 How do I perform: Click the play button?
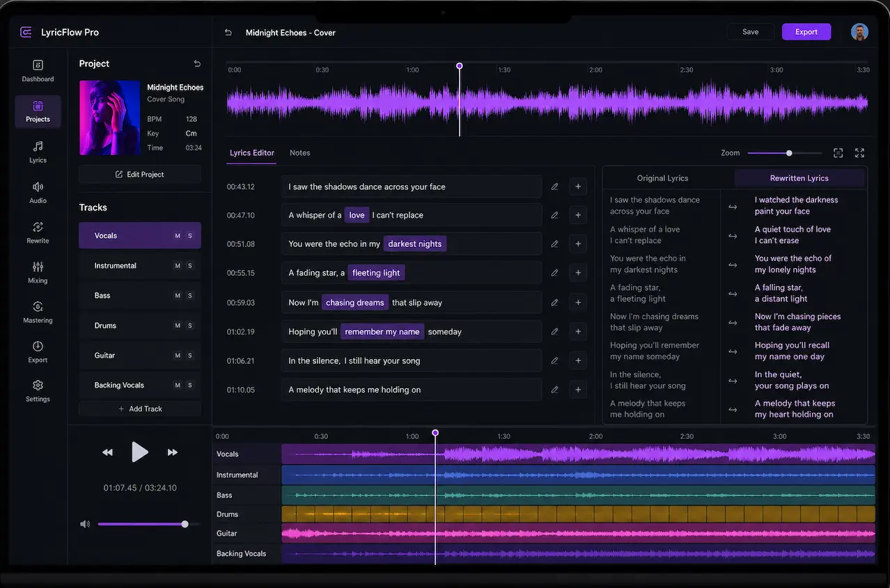pyautogui.click(x=140, y=452)
